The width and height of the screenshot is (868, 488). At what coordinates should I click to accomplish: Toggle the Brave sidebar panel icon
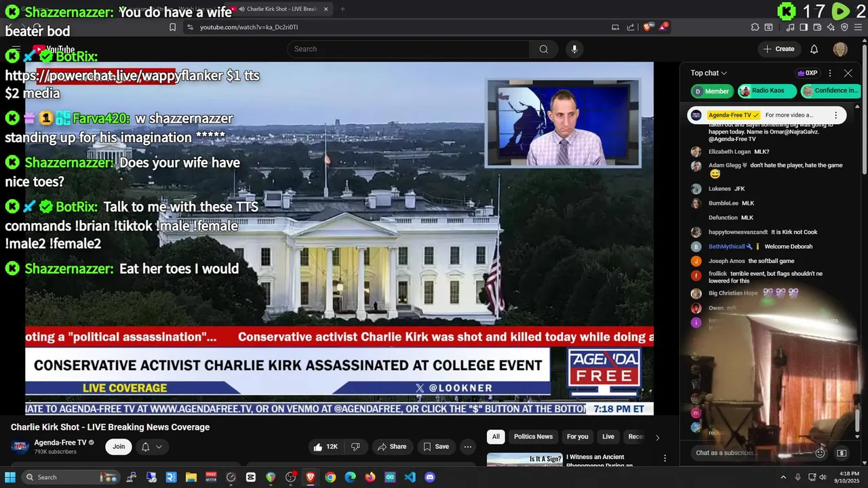click(804, 27)
